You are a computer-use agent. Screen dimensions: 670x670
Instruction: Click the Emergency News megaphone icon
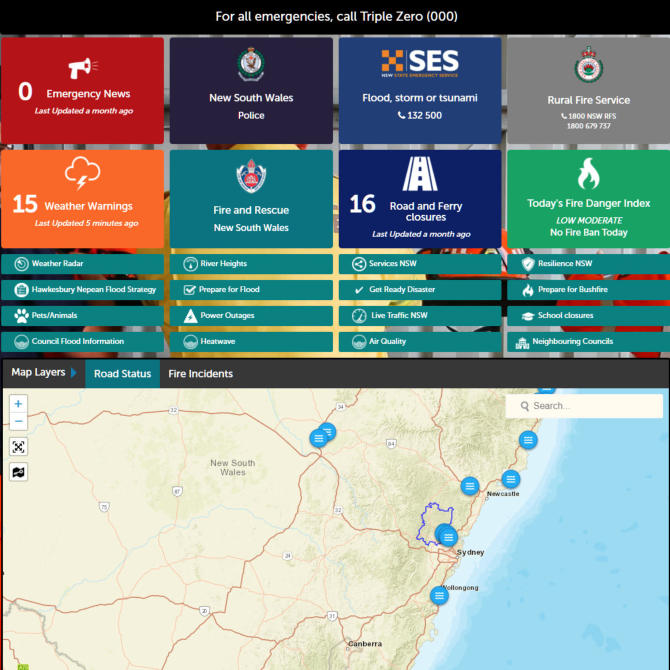(83, 68)
